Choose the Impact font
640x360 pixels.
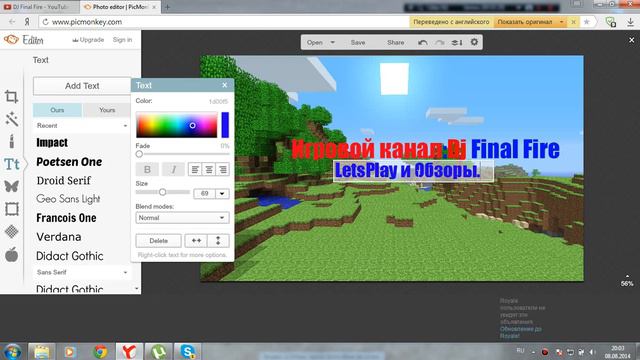(x=52, y=142)
